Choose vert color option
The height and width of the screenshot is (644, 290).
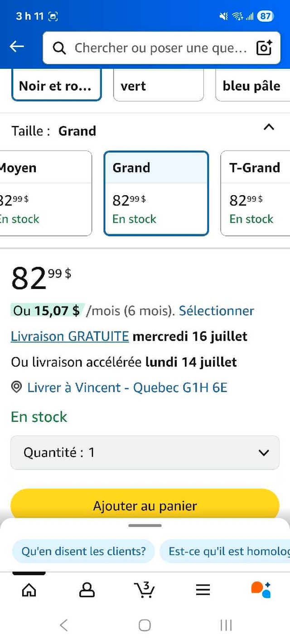159,85
